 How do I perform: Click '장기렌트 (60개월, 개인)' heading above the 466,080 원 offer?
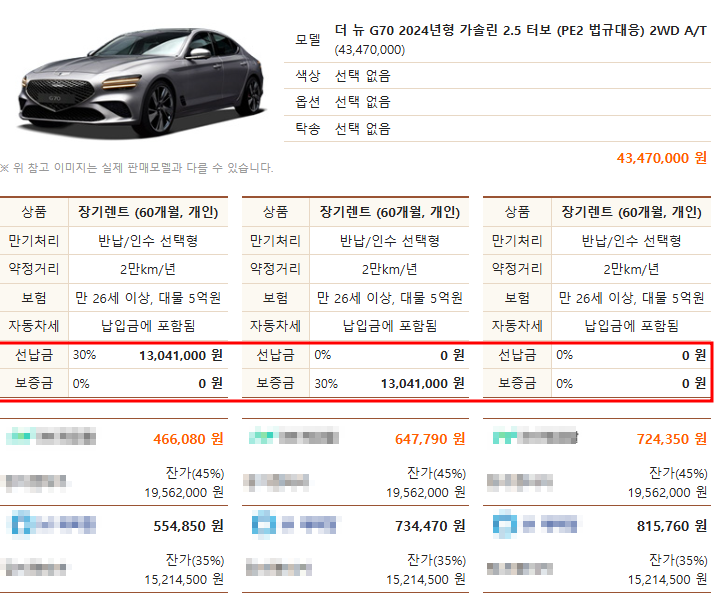click(x=148, y=212)
